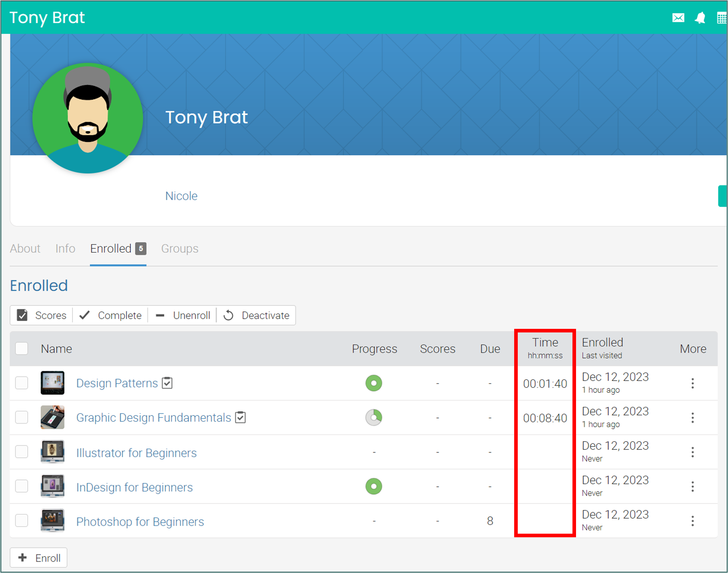Open the calendar grid icon
The width and height of the screenshot is (728, 573).
coord(722,18)
